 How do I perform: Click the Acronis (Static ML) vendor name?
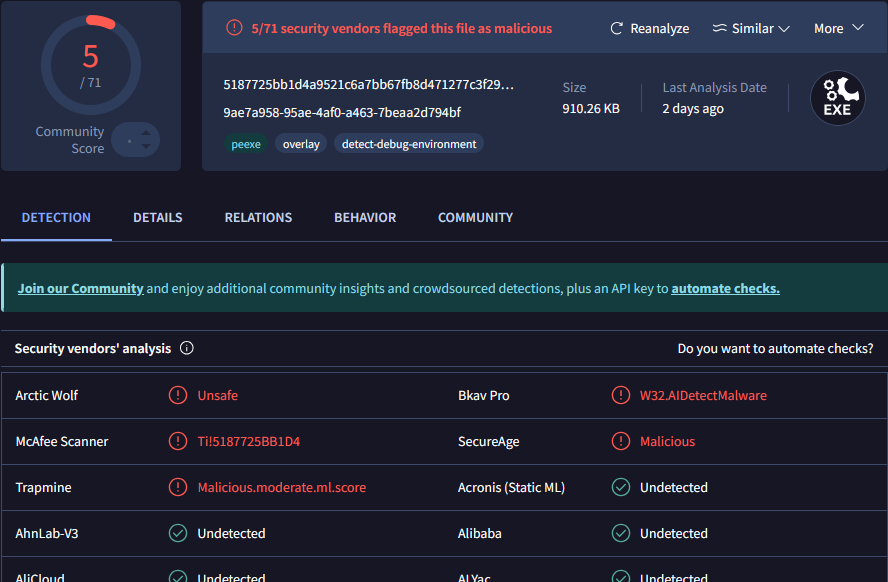pyautogui.click(x=511, y=487)
